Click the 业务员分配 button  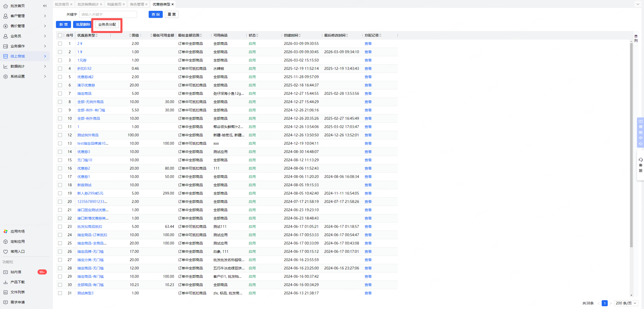(107, 24)
